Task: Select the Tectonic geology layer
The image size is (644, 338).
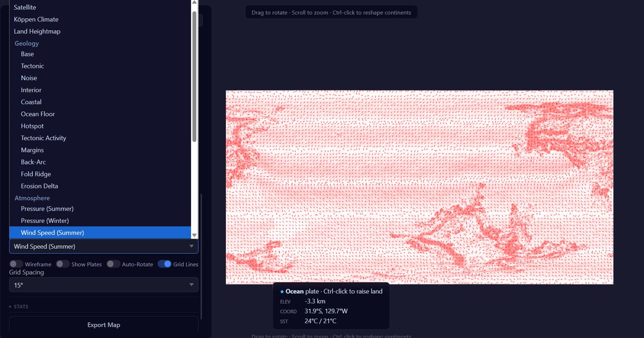Action: click(x=100, y=66)
